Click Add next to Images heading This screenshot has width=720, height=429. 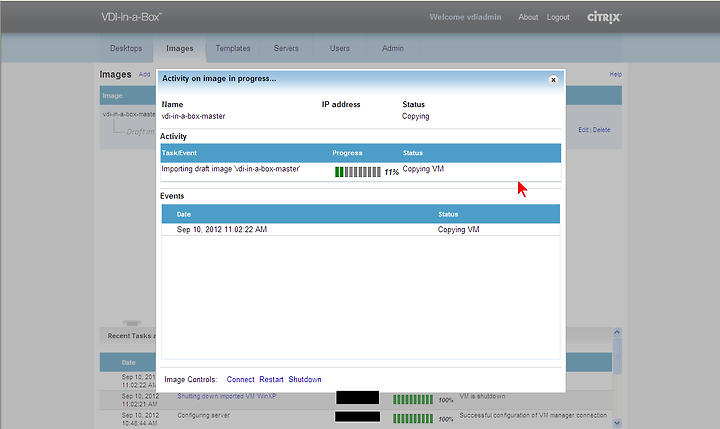tap(144, 74)
